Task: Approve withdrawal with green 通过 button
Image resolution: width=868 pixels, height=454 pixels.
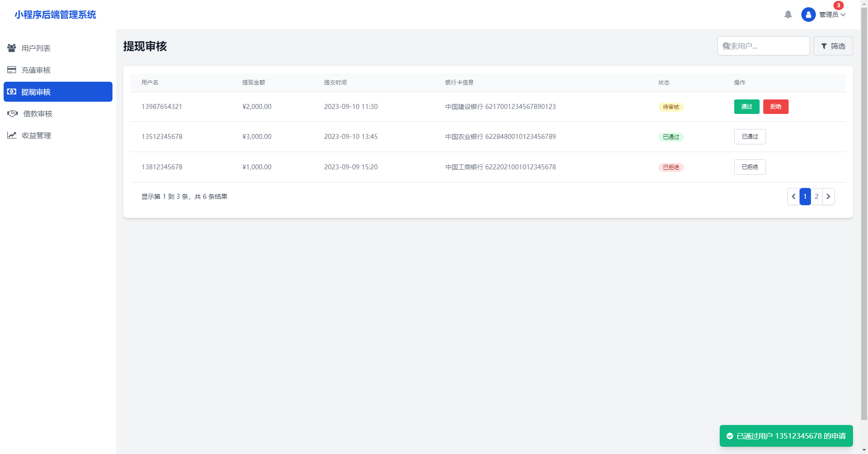Action: tap(746, 107)
